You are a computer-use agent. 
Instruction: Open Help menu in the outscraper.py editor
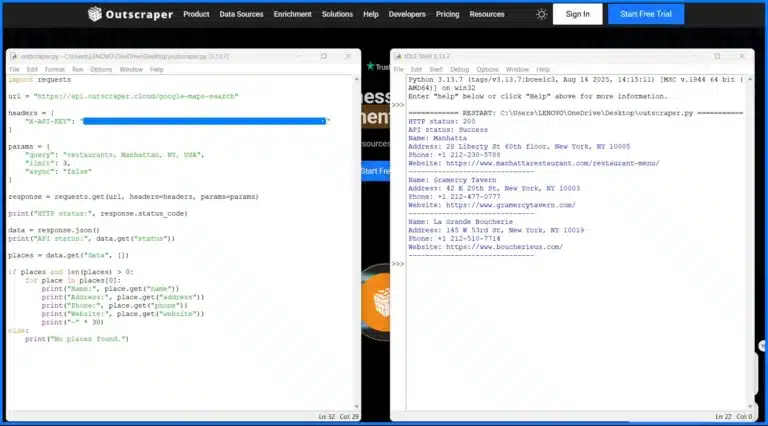point(156,70)
